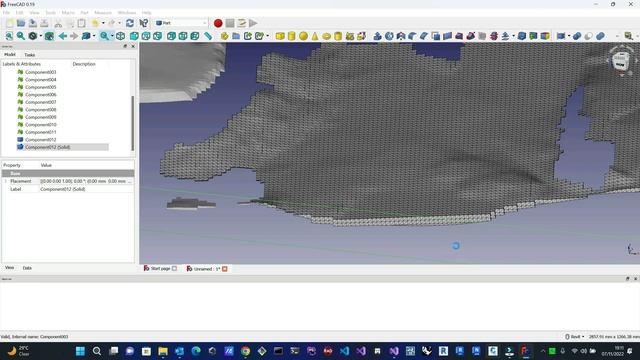This screenshot has height=360, width=640.
Task: Click the Paste clipboard icon
Action: 82,23
